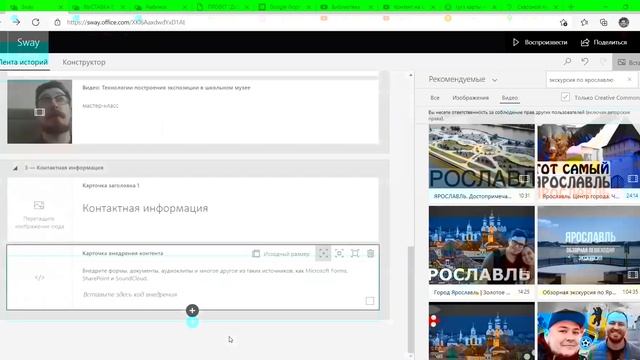Screen dimensions: 640x360
Task: Click the Sway logo
Action: click(x=28, y=42)
